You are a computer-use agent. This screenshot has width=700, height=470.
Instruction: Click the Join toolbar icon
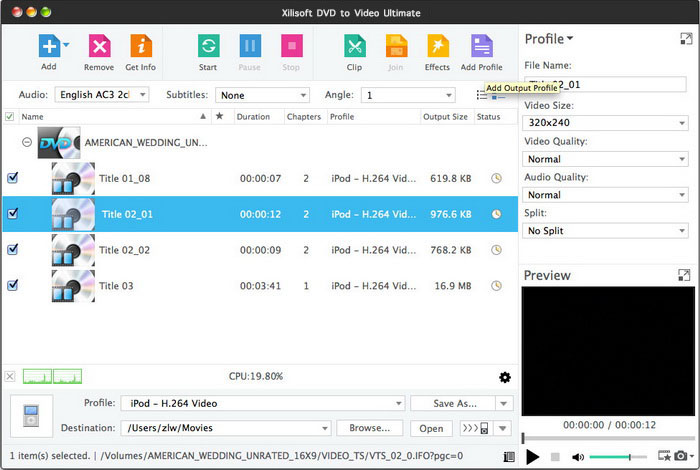[x=396, y=46]
